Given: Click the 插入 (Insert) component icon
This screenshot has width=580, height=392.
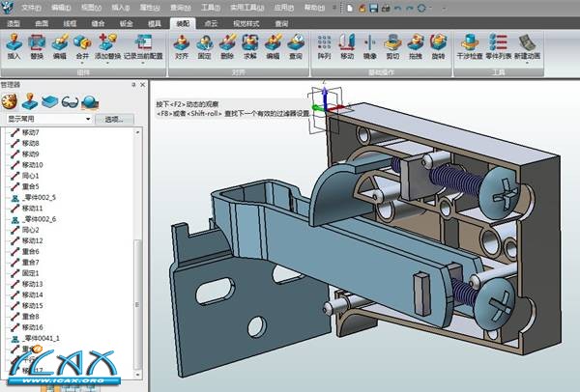Looking at the screenshot, I should 14,43.
